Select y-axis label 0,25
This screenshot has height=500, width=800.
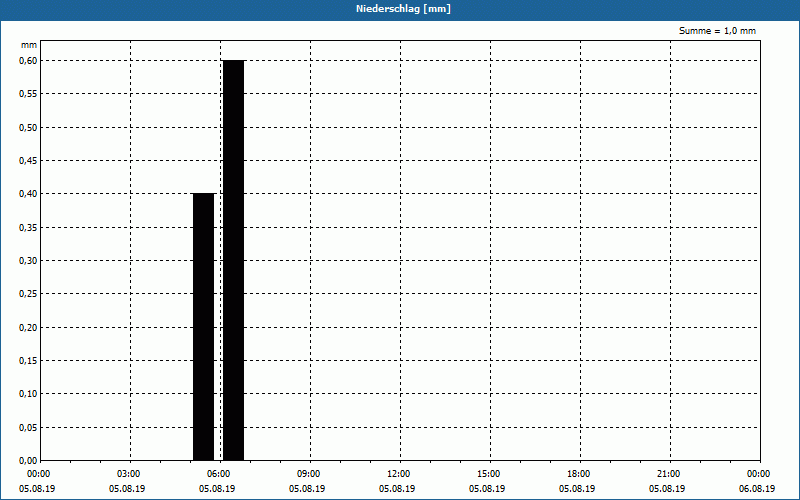point(28,294)
